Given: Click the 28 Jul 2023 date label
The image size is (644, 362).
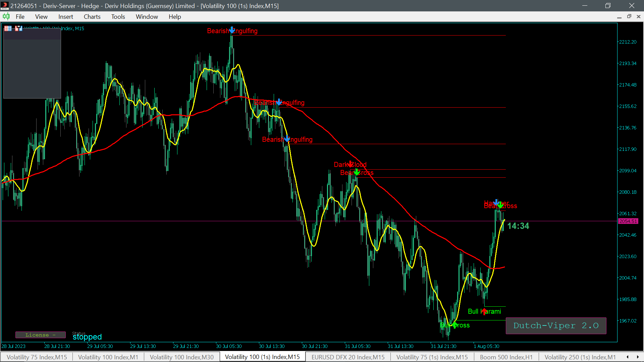Looking at the screenshot, I should coord(13,346).
